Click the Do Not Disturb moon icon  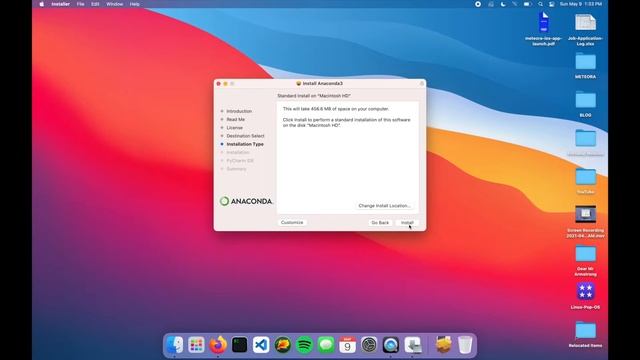(503, 4)
